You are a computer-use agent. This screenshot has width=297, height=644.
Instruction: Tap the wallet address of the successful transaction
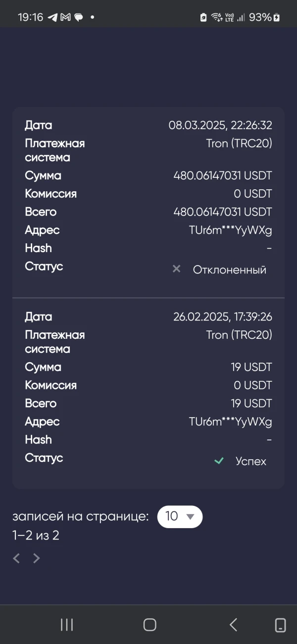pyautogui.click(x=230, y=422)
